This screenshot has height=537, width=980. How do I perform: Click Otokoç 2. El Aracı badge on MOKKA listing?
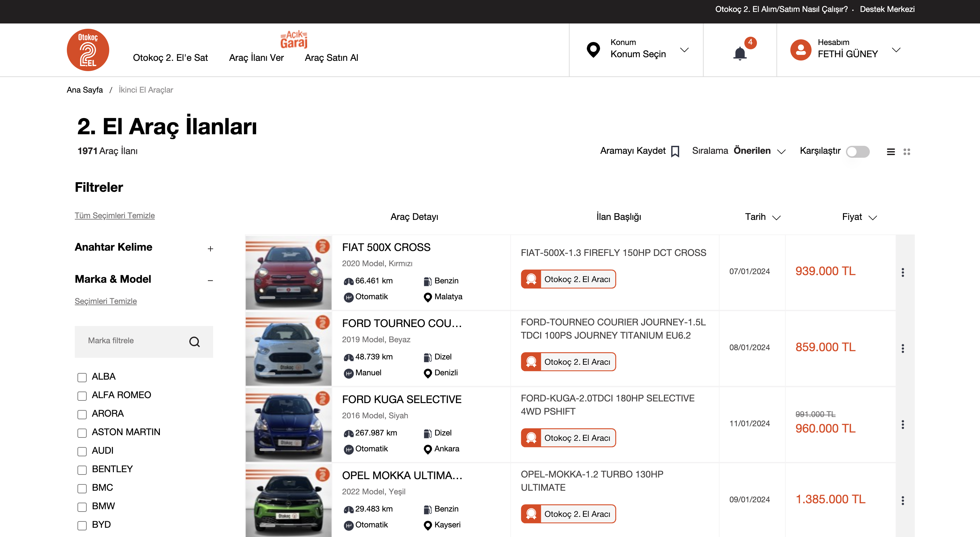click(x=568, y=514)
